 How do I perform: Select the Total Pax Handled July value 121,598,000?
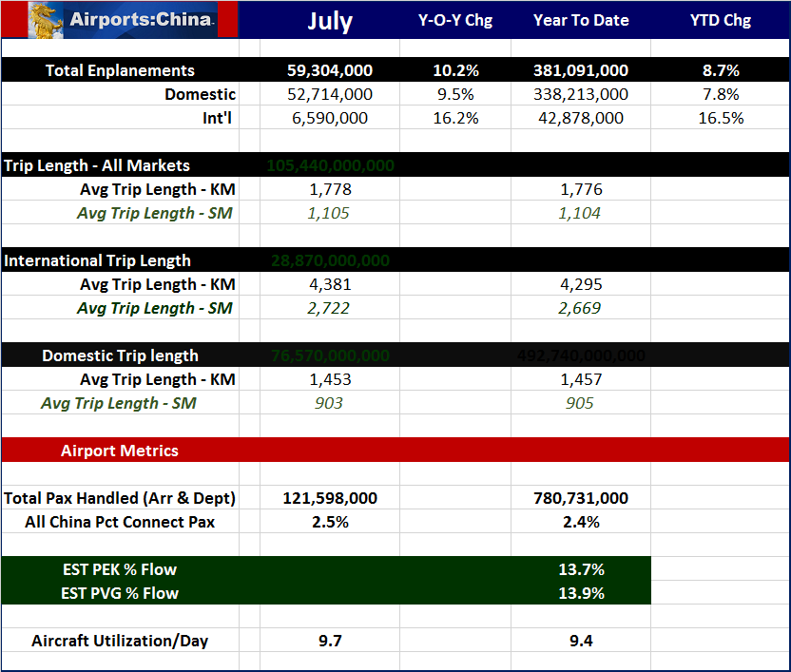coord(330,498)
